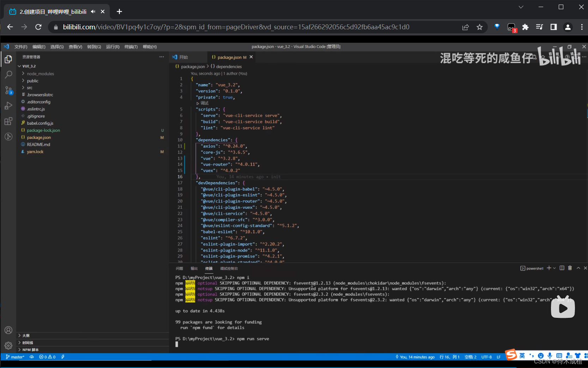Open the Manage gear in activity bar
Image resolution: width=588 pixels, height=368 pixels.
tap(8, 345)
